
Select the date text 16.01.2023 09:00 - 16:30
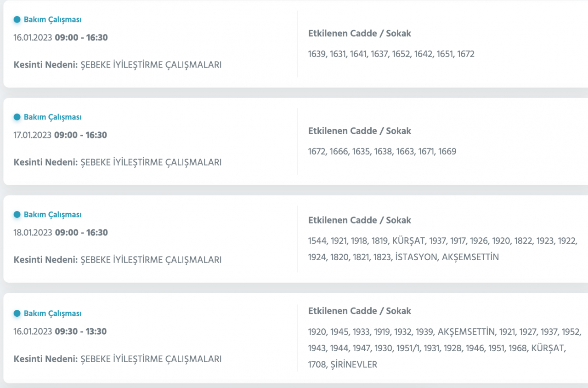pyautogui.click(x=61, y=38)
